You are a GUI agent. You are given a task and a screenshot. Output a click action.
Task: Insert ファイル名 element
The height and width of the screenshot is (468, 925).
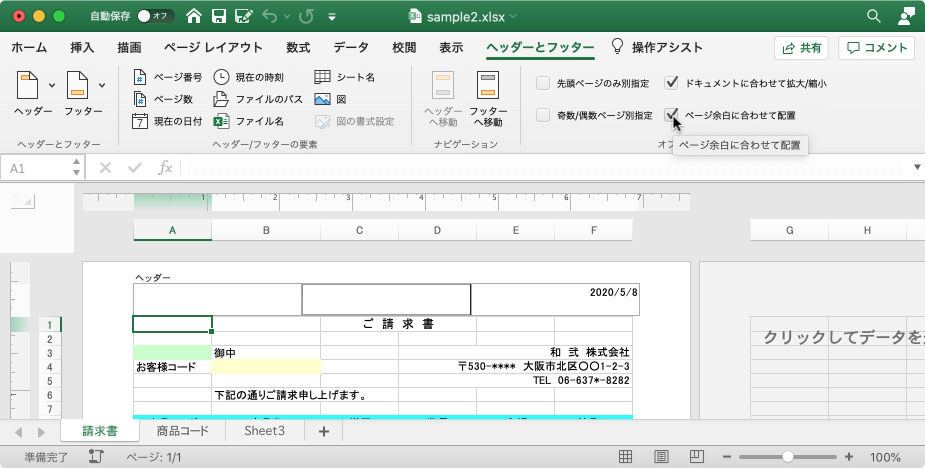[248, 121]
